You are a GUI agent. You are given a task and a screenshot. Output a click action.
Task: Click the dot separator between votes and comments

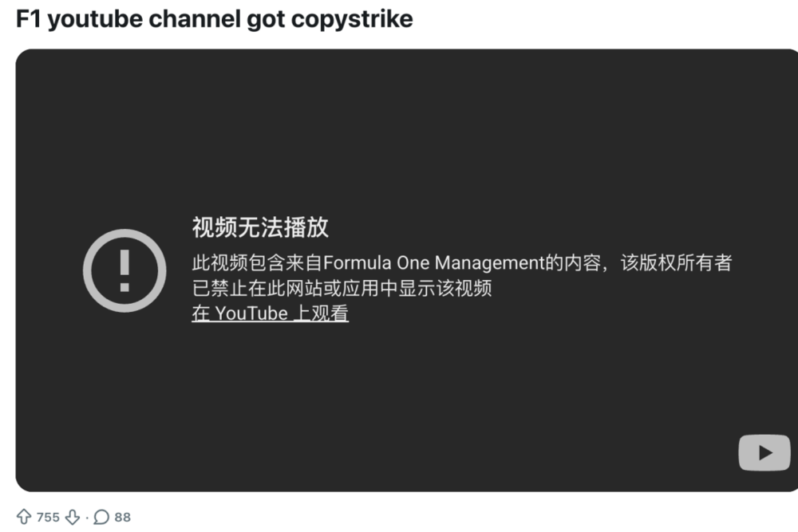point(87,518)
